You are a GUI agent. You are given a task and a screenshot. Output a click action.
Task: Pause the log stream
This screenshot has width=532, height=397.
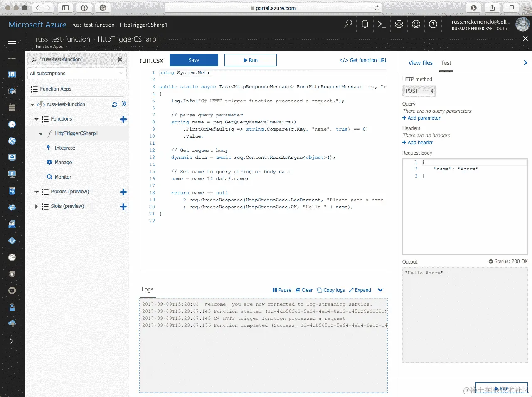click(282, 290)
